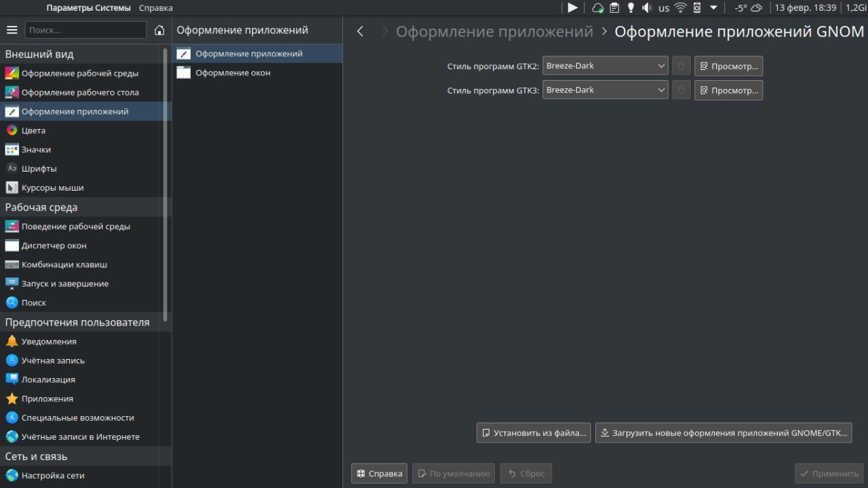Screen dimensions: 868x488
Task: Open the phone device tray icon
Action: click(696, 8)
